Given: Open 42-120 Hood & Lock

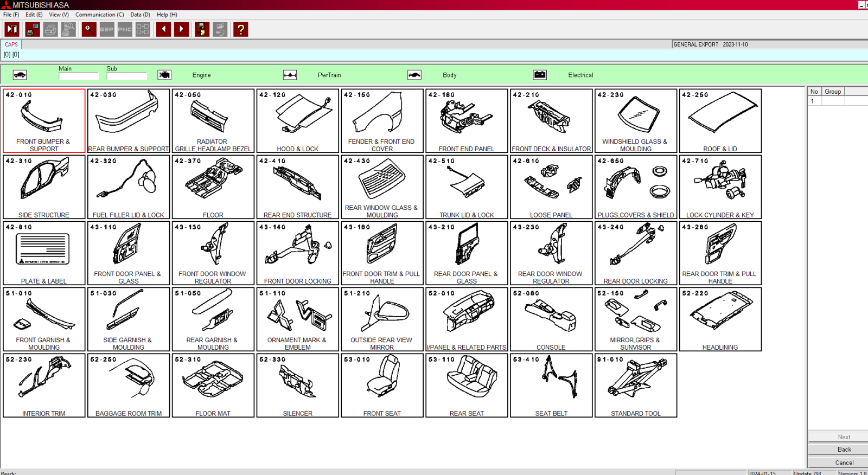Looking at the screenshot, I should click(x=298, y=121).
